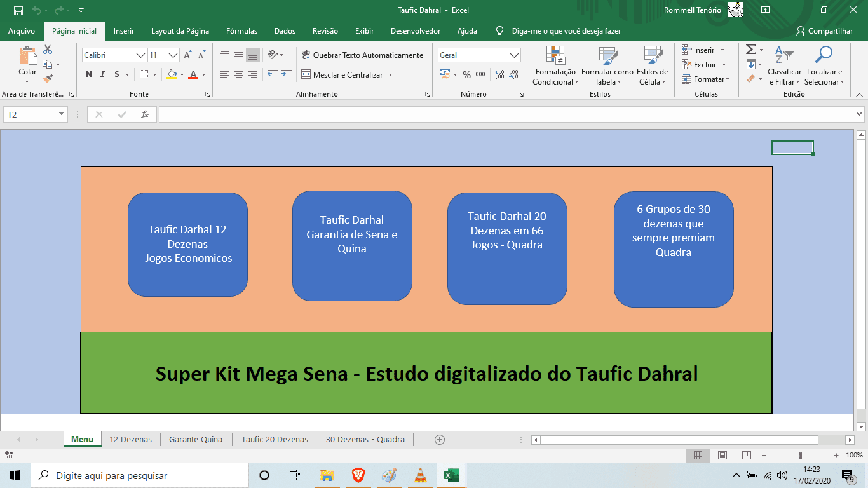Click the zoom slider handle
Viewport: 868px width, 488px height.
point(800,455)
